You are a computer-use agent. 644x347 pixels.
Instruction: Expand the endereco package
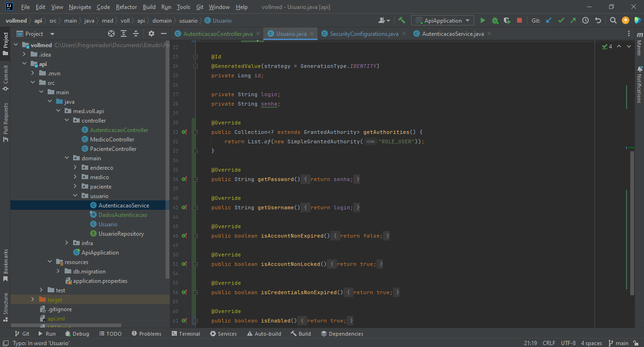point(75,167)
